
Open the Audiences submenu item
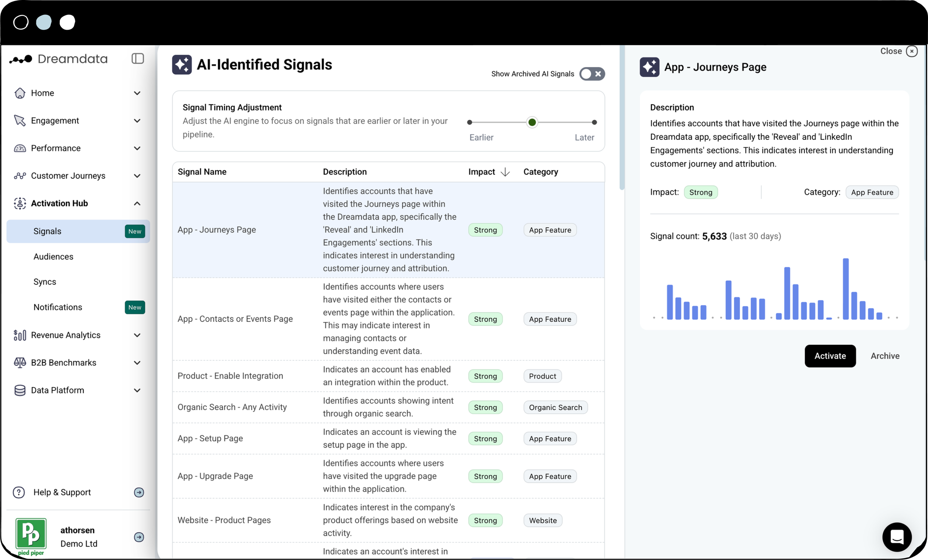click(53, 257)
